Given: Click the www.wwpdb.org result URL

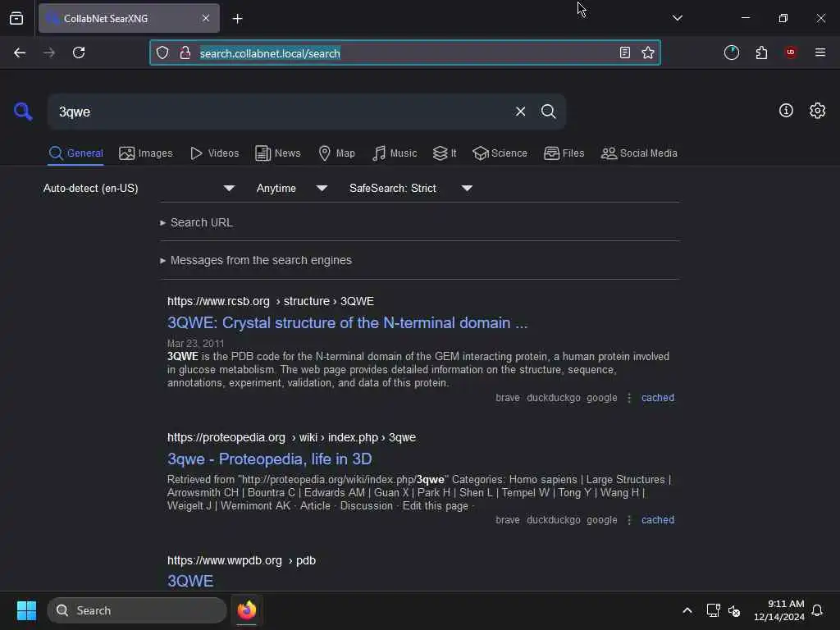Looking at the screenshot, I should (241, 560).
